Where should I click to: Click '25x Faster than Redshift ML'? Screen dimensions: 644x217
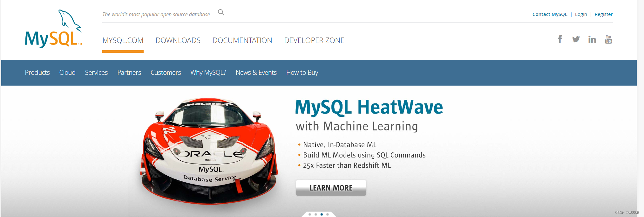pyautogui.click(x=347, y=165)
